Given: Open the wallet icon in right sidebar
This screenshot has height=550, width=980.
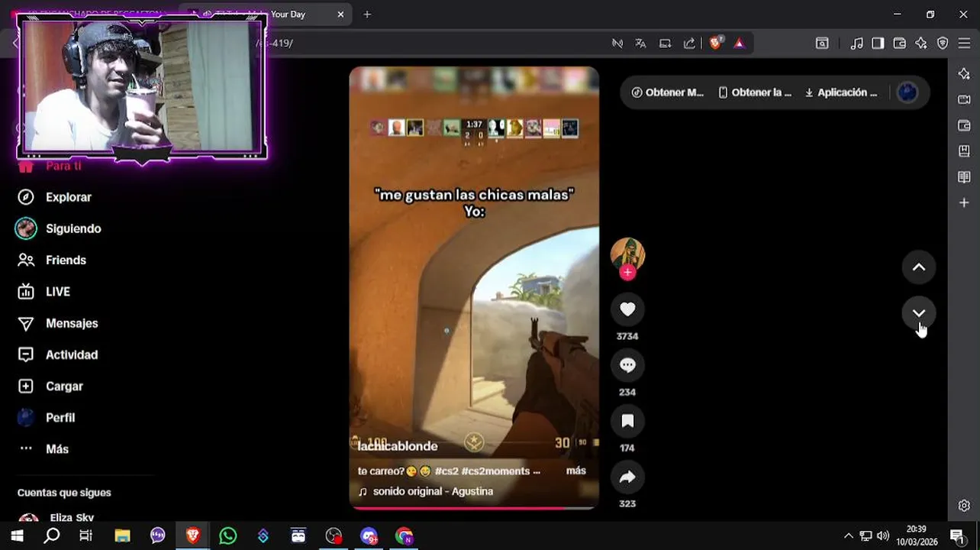Looking at the screenshot, I should 964,125.
